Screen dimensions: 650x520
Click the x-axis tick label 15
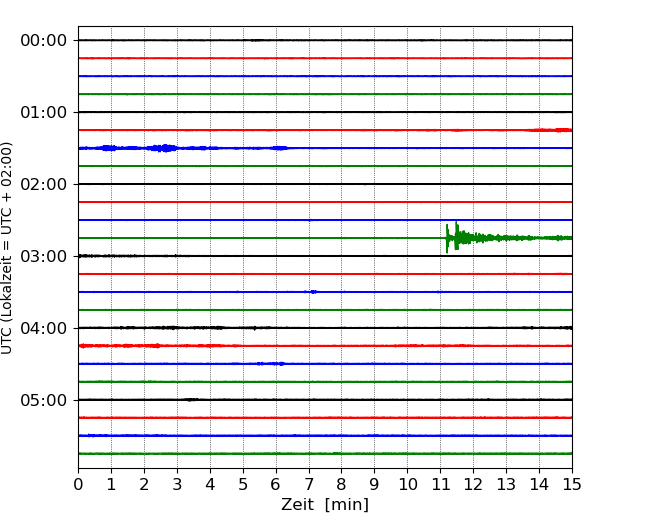572,484
